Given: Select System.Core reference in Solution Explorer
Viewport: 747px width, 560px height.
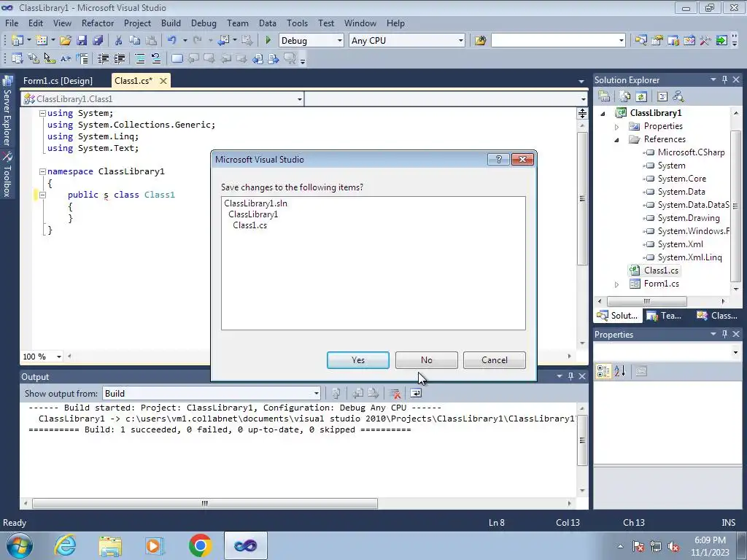Looking at the screenshot, I should [x=682, y=179].
